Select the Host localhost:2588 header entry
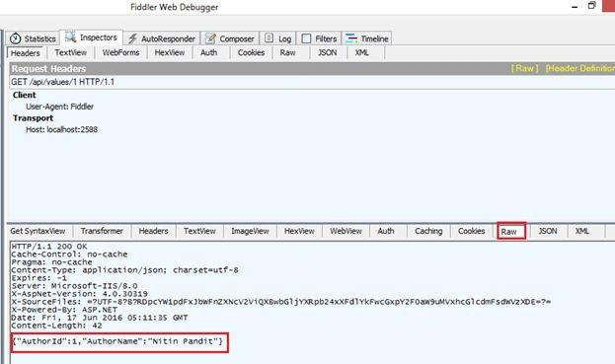 (61, 129)
